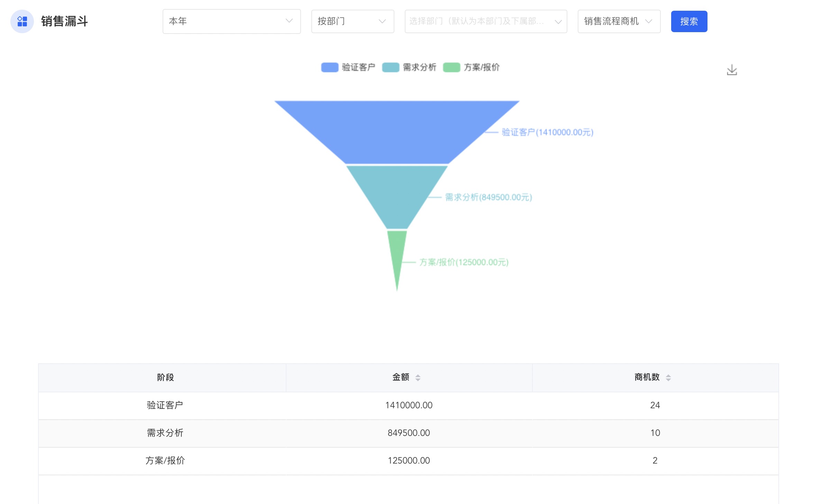Click the 搜索 search button

pos(689,21)
